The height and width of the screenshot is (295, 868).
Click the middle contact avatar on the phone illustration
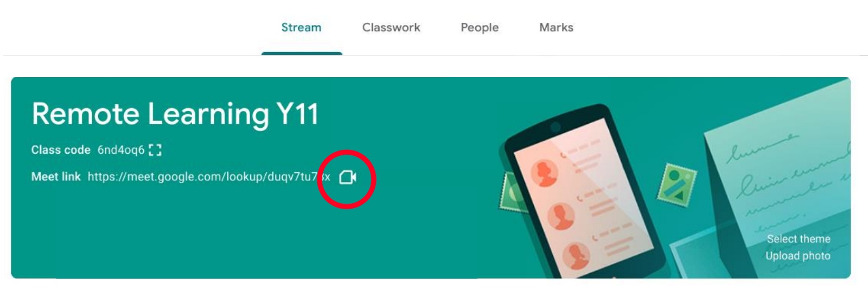[x=560, y=216]
